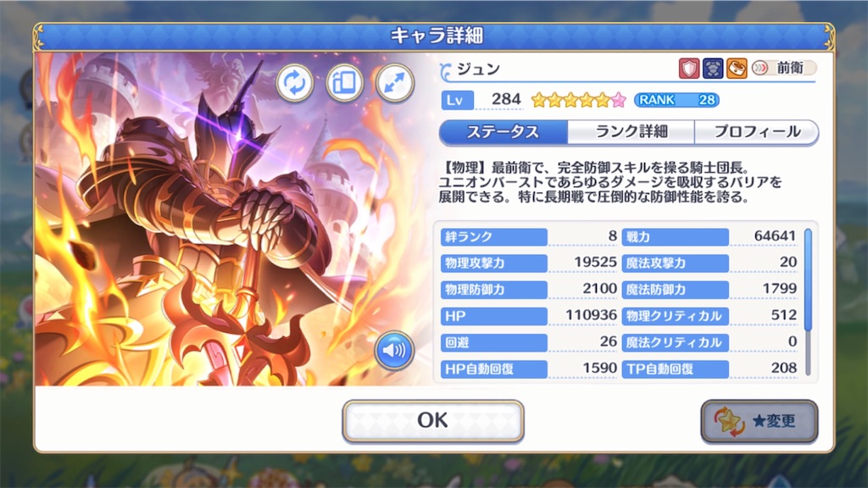Click the RANK 28 badge
Image resolution: width=868 pixels, height=488 pixels.
(676, 100)
